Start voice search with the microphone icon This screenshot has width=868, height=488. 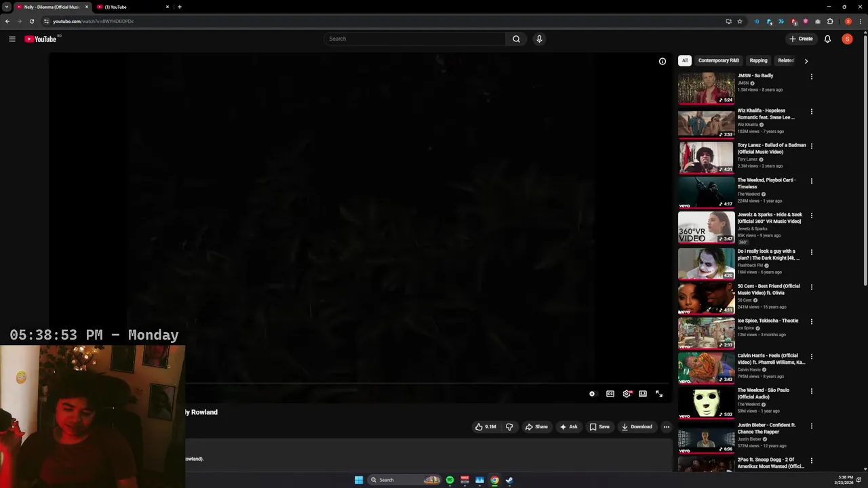coord(539,39)
